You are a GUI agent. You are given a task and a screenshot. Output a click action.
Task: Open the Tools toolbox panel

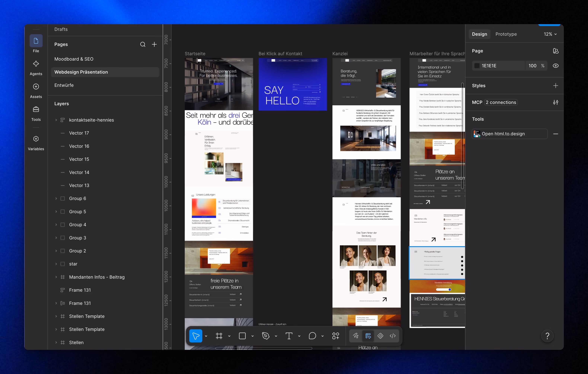coord(36,114)
